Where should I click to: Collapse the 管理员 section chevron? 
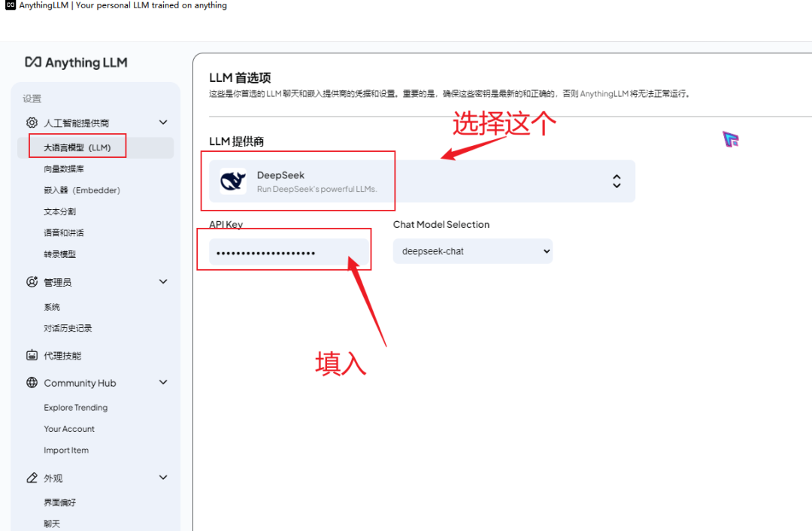[163, 282]
